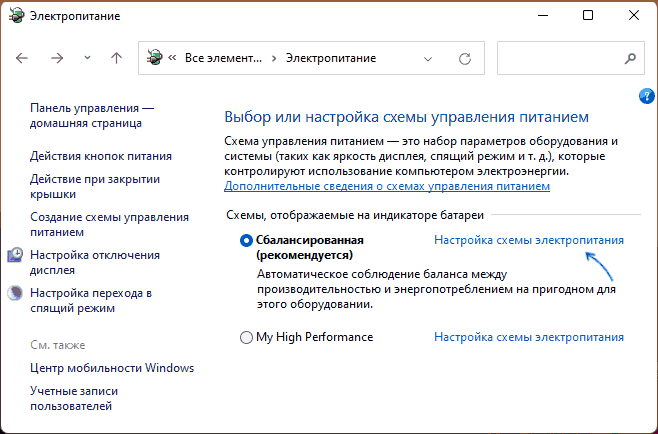Click the power plug icon in address bar
Screen dimensions: 658x434
point(154,58)
